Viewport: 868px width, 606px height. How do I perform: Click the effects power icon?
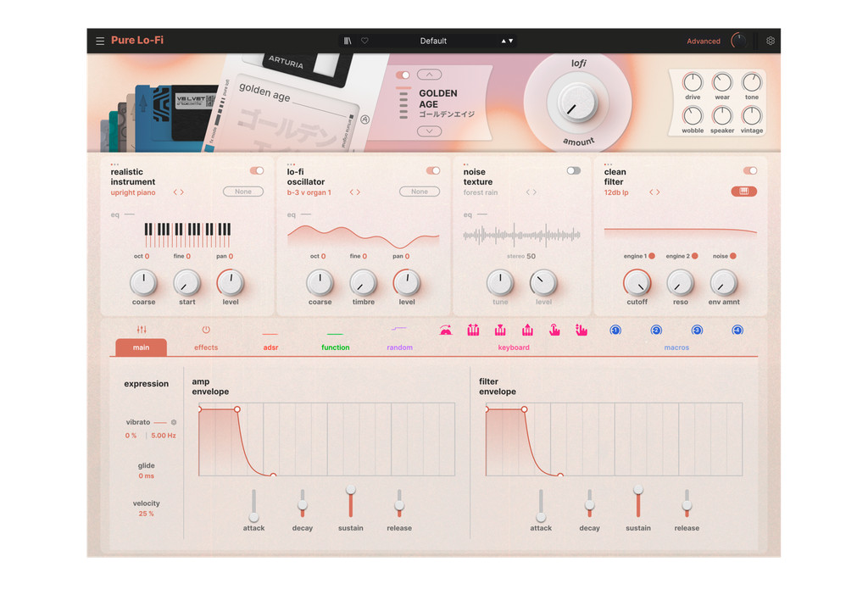coord(206,330)
